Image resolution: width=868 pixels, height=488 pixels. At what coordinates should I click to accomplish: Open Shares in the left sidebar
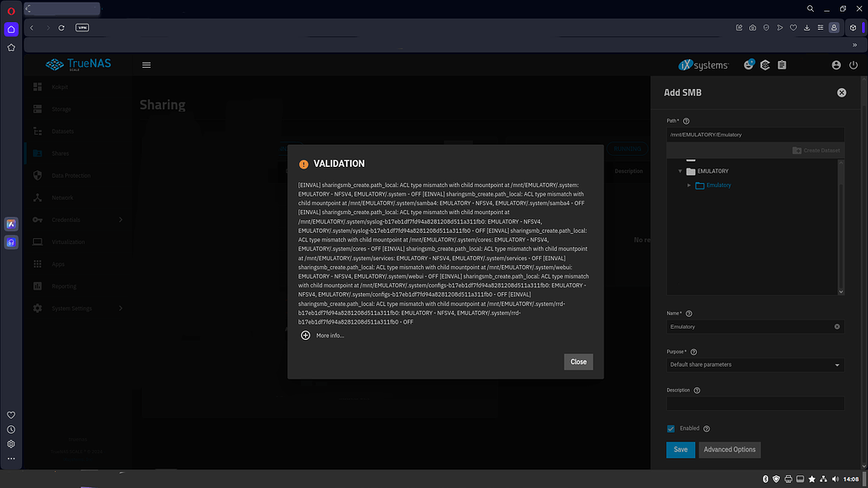point(59,153)
